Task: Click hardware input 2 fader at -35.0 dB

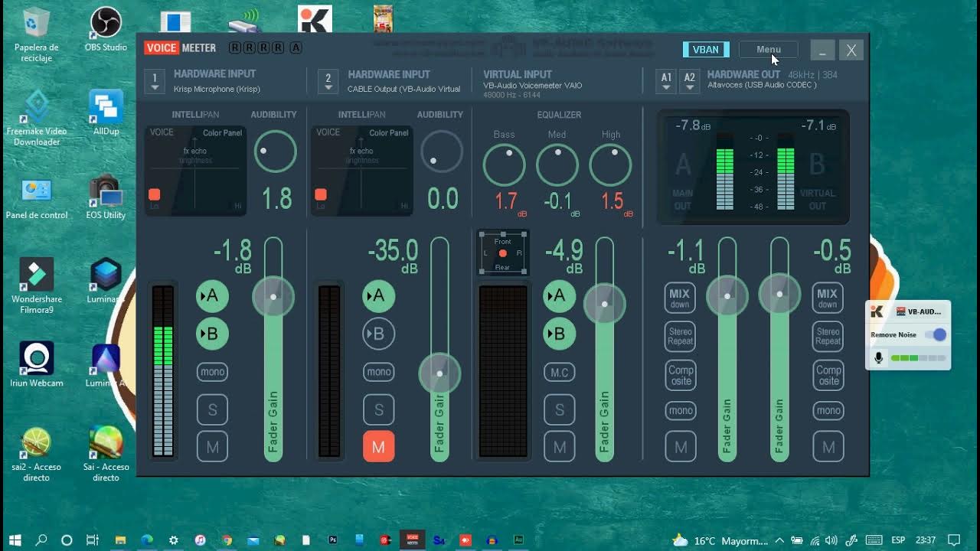Action: click(x=439, y=373)
